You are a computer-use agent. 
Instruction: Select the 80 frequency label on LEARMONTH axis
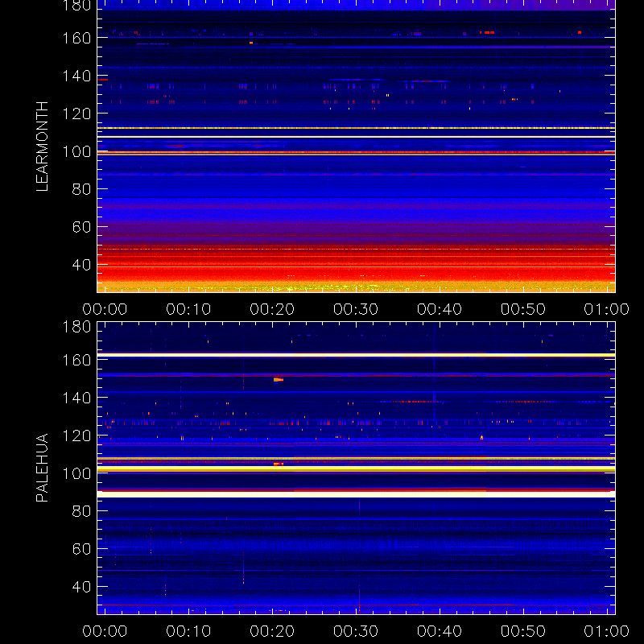[x=81, y=189]
